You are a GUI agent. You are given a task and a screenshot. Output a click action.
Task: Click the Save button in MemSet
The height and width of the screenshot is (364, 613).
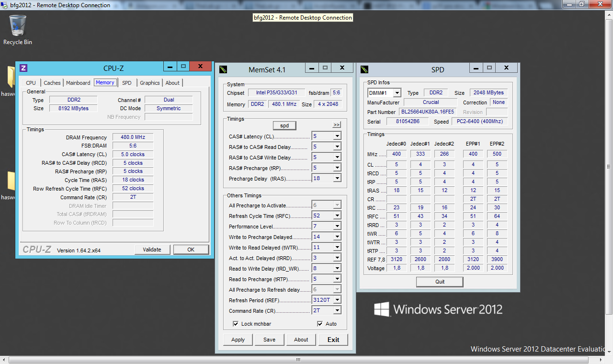click(270, 340)
